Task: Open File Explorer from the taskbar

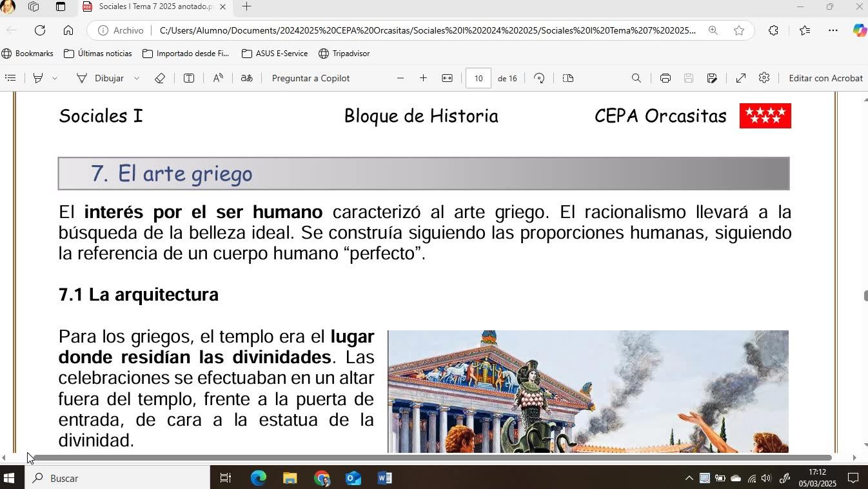Action: coord(290,479)
